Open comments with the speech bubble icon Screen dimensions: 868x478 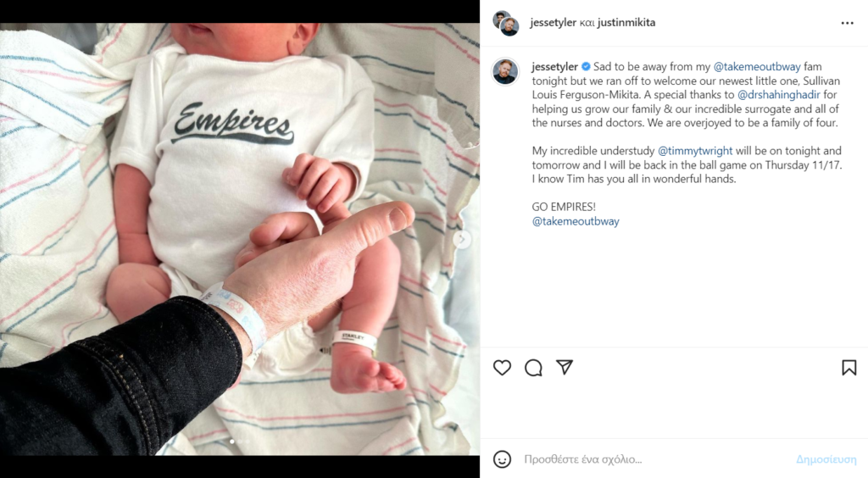pos(533,367)
